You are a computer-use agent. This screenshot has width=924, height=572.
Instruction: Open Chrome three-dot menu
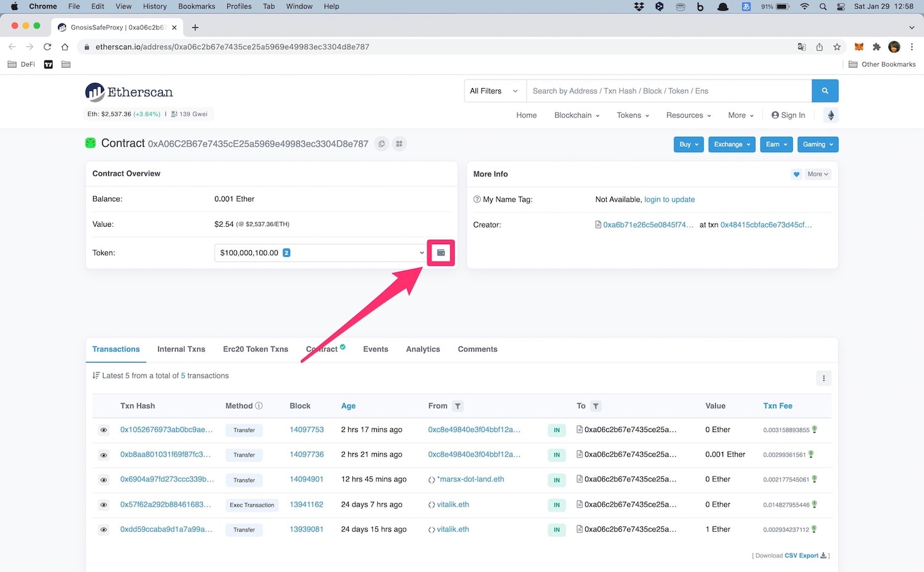(x=912, y=47)
